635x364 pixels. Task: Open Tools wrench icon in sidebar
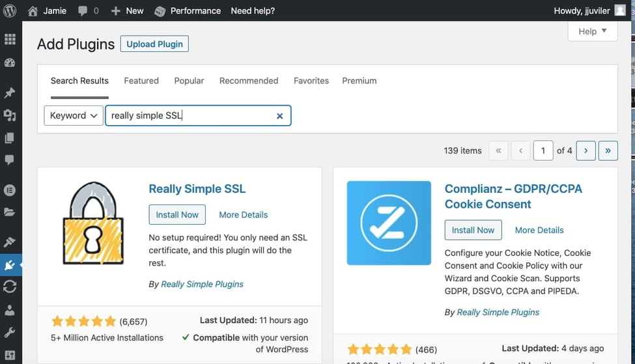click(x=10, y=333)
